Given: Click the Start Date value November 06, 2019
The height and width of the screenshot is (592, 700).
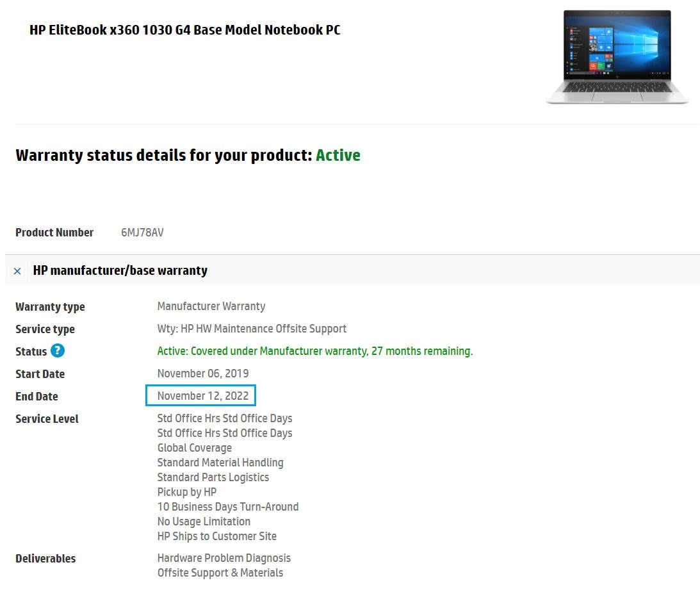Looking at the screenshot, I should click(x=202, y=374).
